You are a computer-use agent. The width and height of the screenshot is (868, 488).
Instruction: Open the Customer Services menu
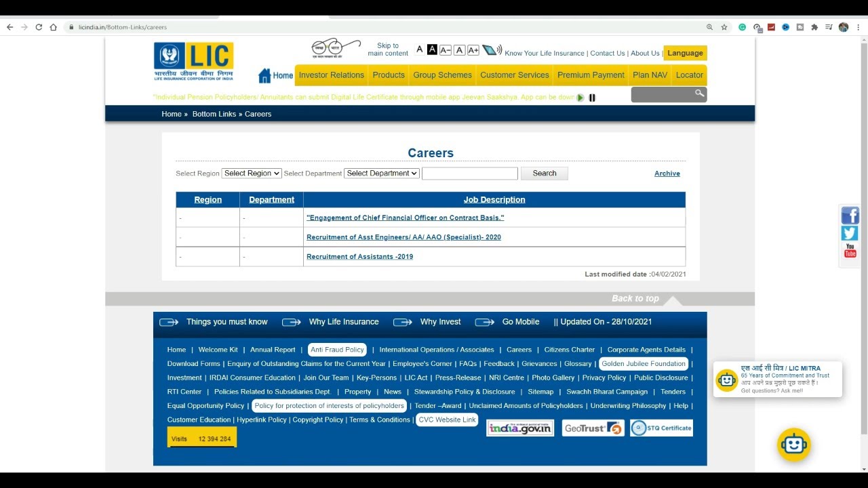point(515,75)
